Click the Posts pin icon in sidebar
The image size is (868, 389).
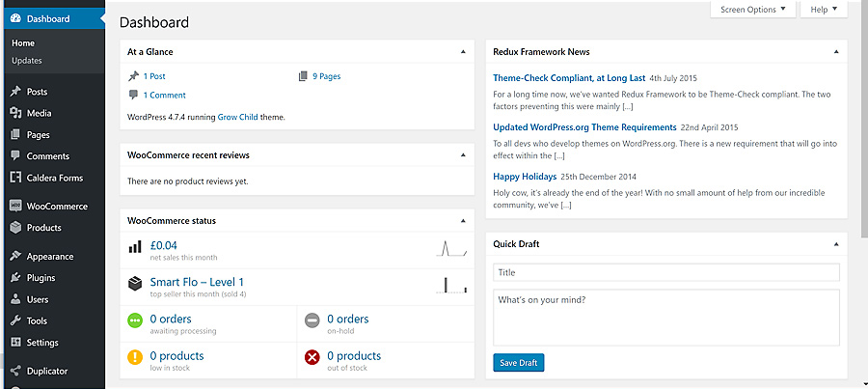(x=15, y=92)
